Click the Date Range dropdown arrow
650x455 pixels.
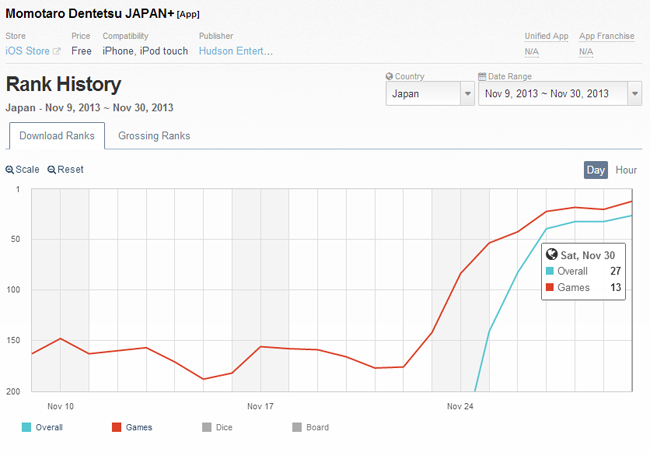[x=635, y=94]
